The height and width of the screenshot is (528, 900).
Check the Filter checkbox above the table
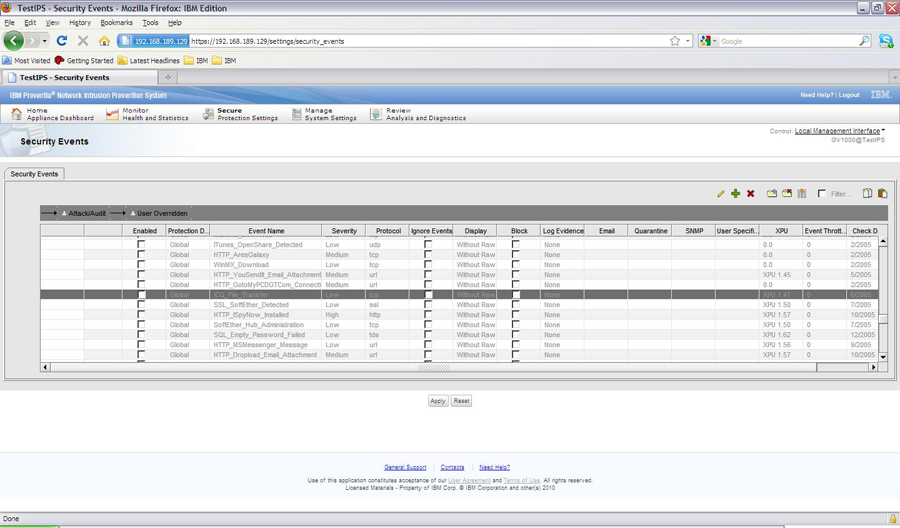click(x=822, y=193)
